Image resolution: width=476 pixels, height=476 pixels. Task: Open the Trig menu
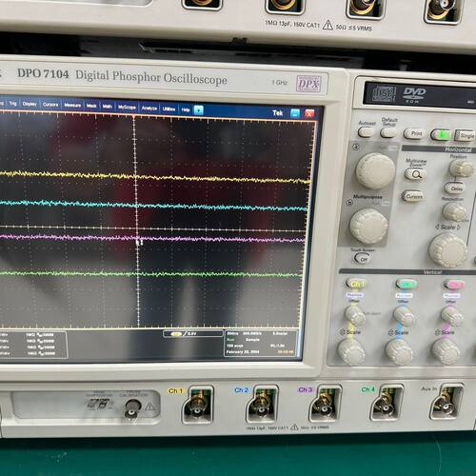click(x=12, y=103)
